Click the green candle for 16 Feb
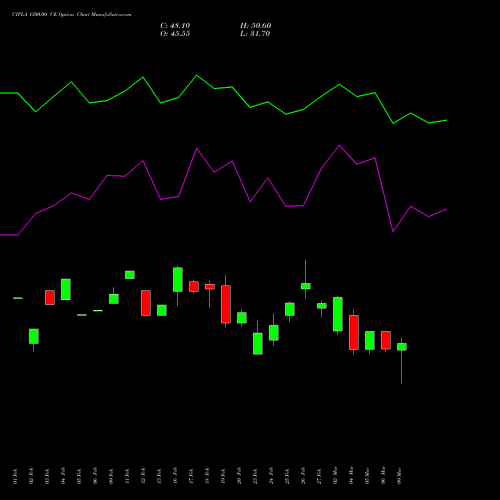Image resolution: width=500 pixels, height=500 pixels. 178,279
